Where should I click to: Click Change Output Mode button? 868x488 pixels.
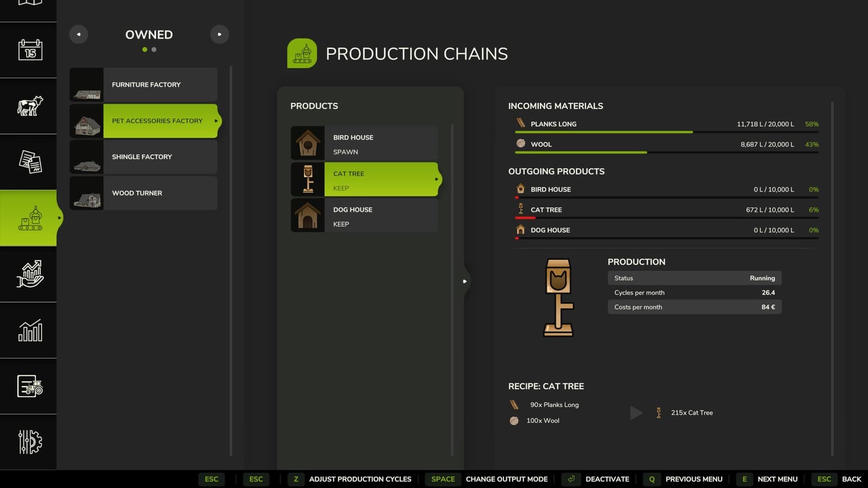[487, 479]
